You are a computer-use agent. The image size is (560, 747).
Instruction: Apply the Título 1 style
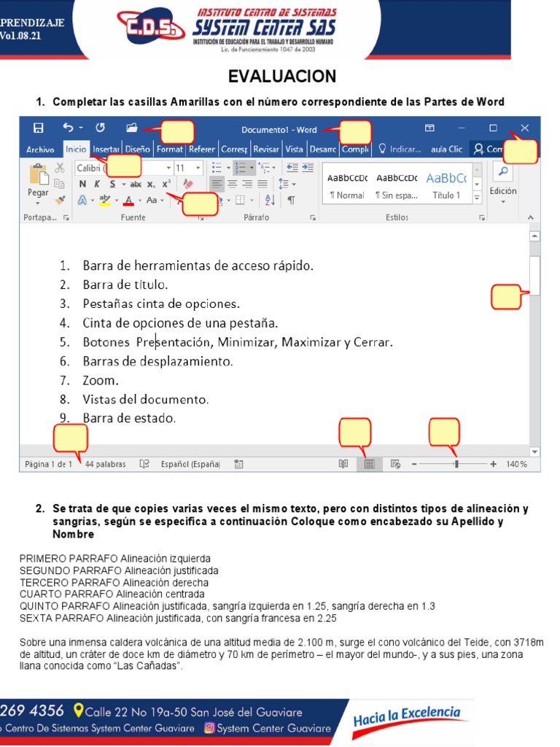point(446,186)
